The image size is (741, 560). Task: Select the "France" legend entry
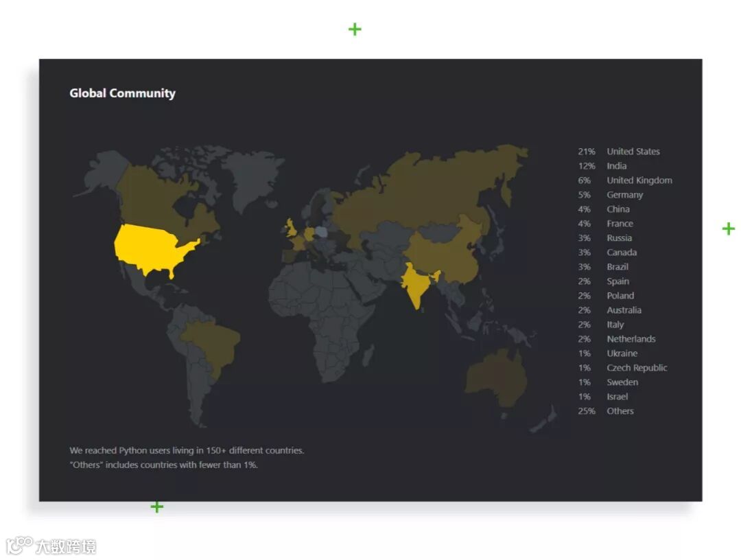tap(620, 224)
